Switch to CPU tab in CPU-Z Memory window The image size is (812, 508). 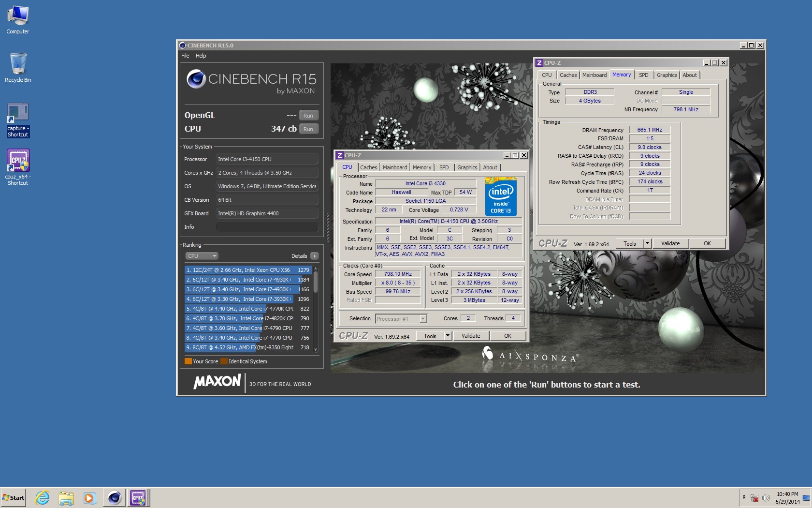coord(547,75)
